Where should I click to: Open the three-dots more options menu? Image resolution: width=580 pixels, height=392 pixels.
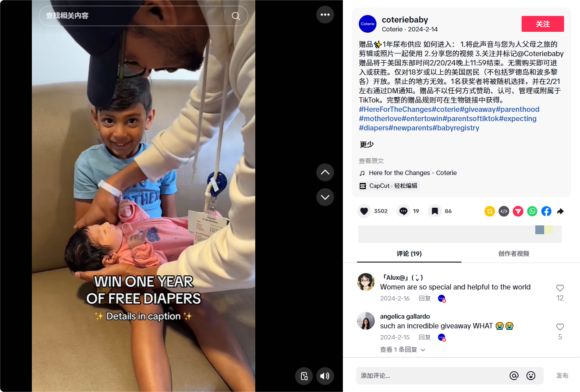325,15
